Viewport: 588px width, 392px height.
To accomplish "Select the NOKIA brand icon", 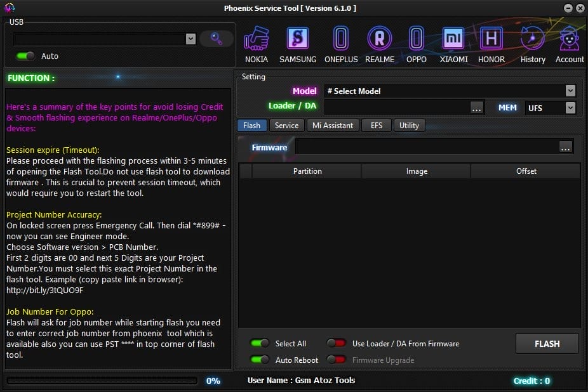I will pos(257,41).
